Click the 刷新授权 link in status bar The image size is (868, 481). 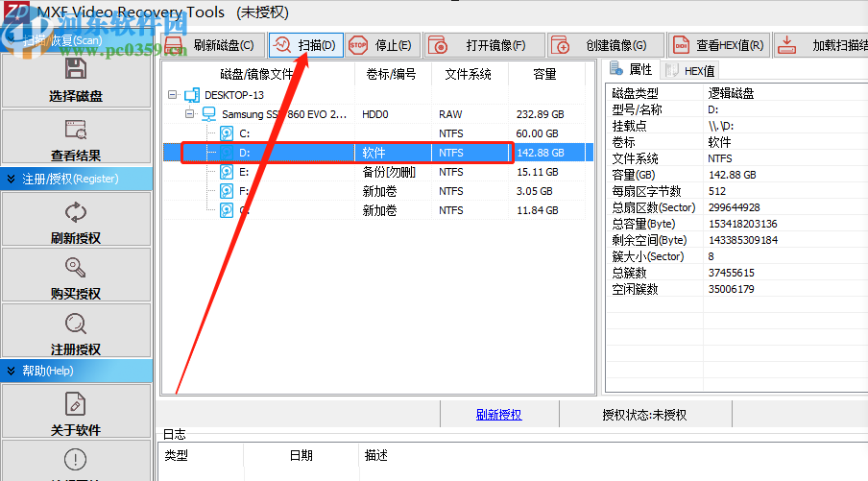tap(498, 415)
